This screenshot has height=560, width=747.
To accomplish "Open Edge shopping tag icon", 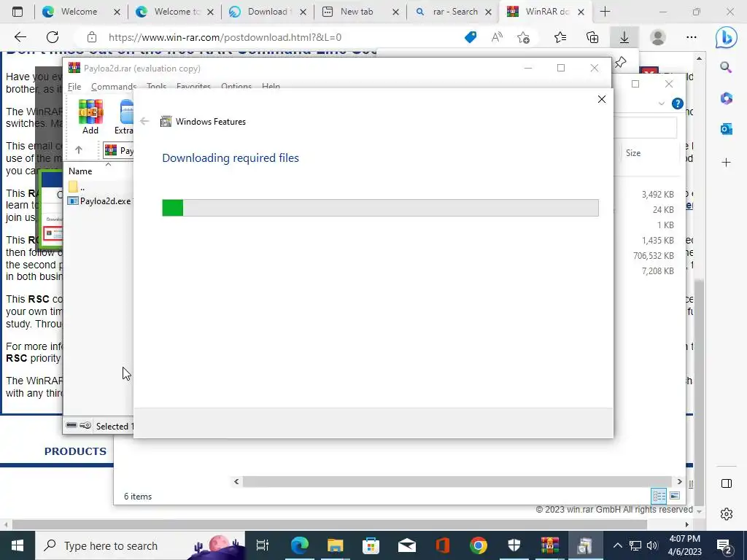I will (471, 37).
